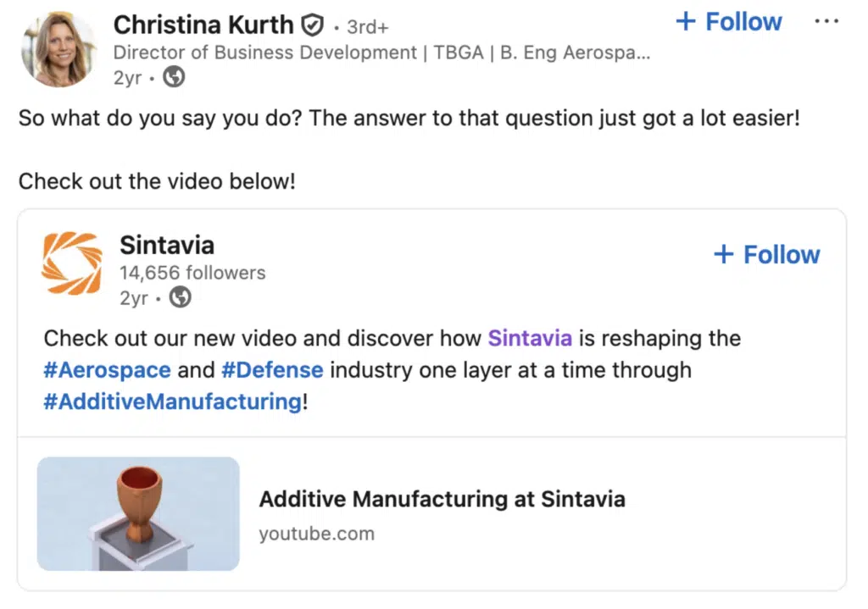Screen dimensions: 868x609
Task: Follow Christina Kurth
Action: (728, 21)
